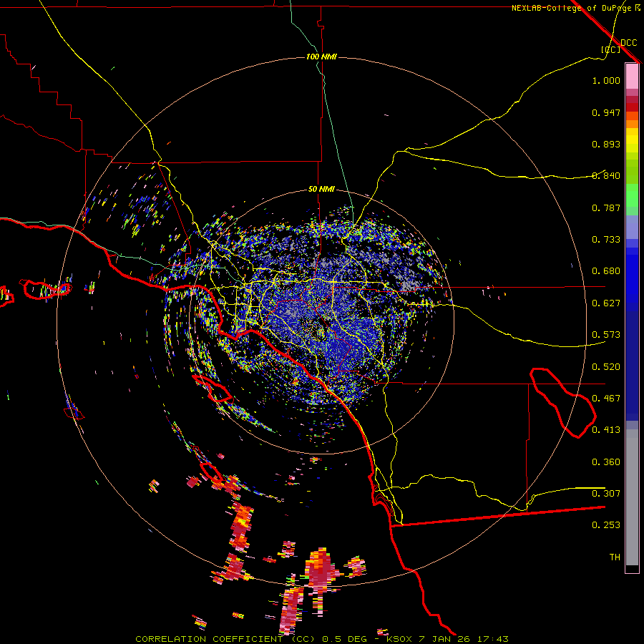The width and height of the screenshot is (644, 644).
Task: Select the 0.360 scale value
Action: point(606,462)
